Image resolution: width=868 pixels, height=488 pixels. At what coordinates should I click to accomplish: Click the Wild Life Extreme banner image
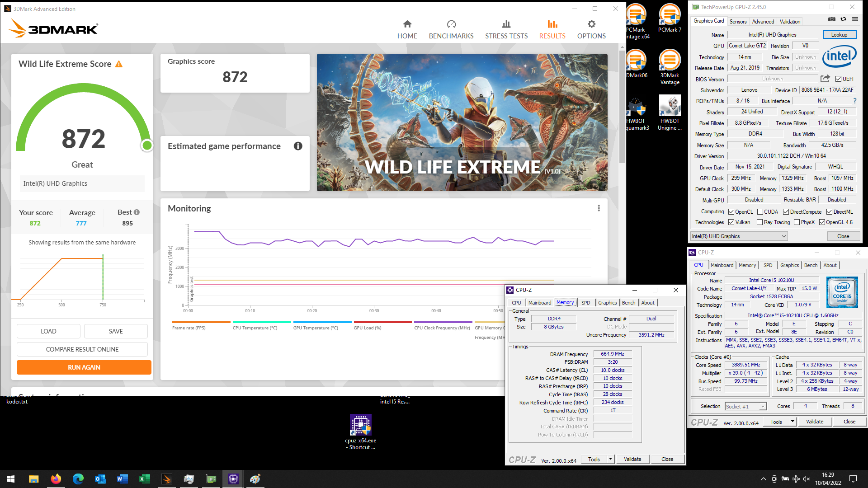click(x=462, y=122)
